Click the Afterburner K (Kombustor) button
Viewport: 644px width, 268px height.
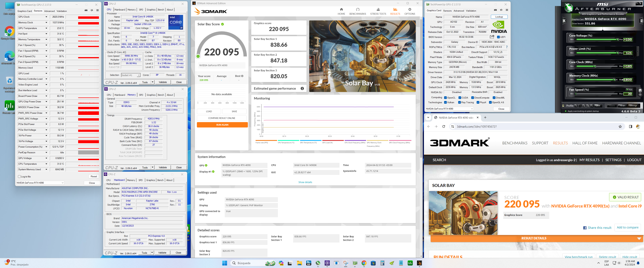564,21
